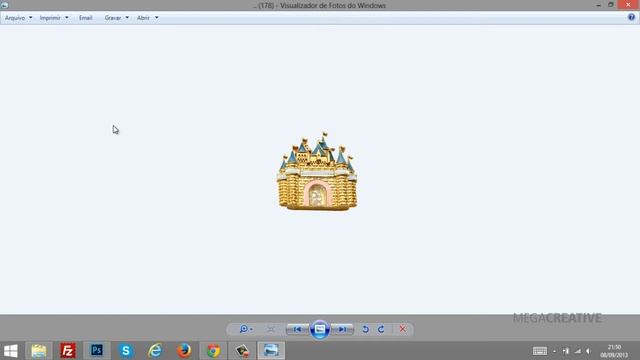The height and width of the screenshot is (360, 640).
Task: Expand the Abrir dropdown arrow
Action: click(156, 18)
